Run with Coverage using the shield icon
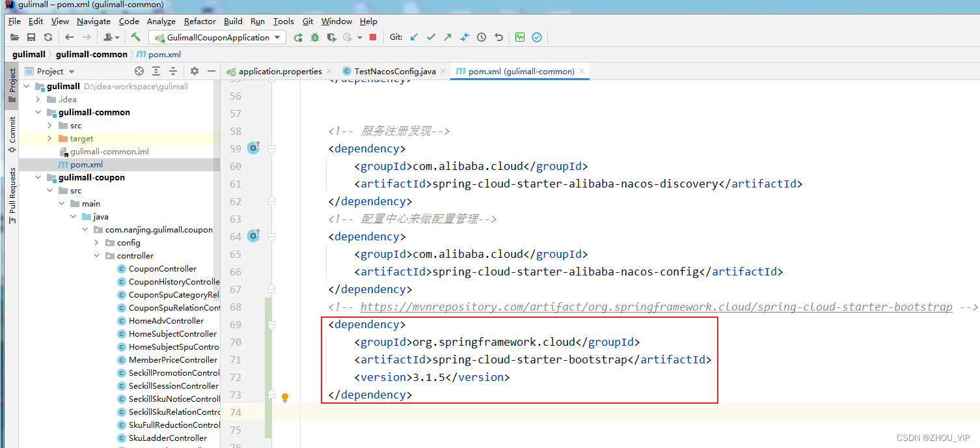The image size is (980, 448). 331,38
